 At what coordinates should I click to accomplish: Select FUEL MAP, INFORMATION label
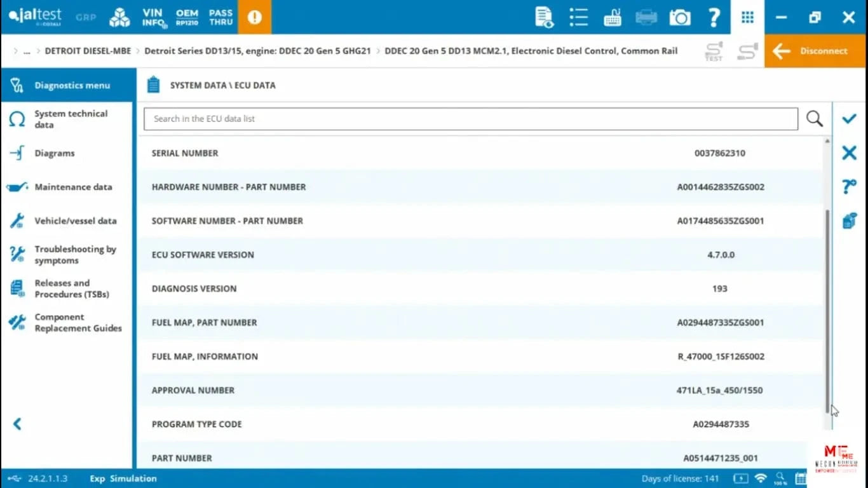(x=205, y=356)
